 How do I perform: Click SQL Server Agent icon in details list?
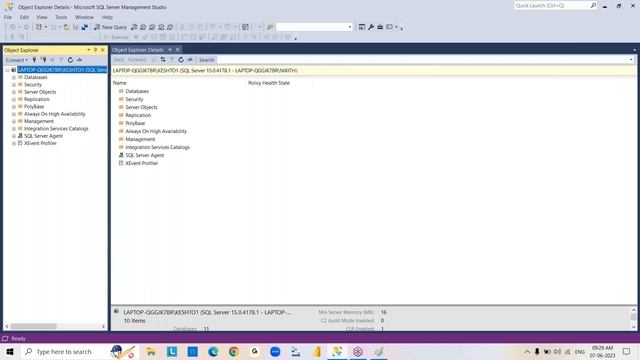pos(121,155)
